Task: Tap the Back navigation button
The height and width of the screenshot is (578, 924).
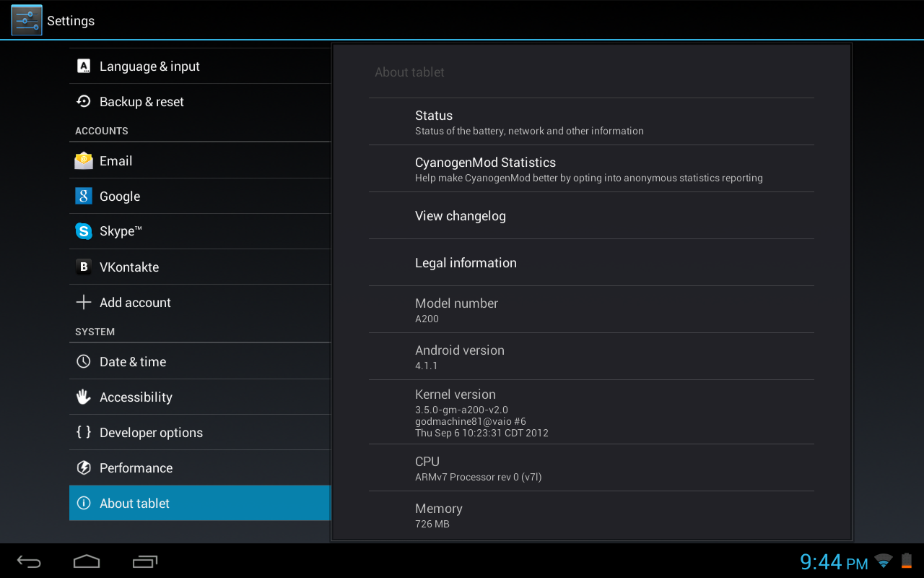Action: pos(29,561)
